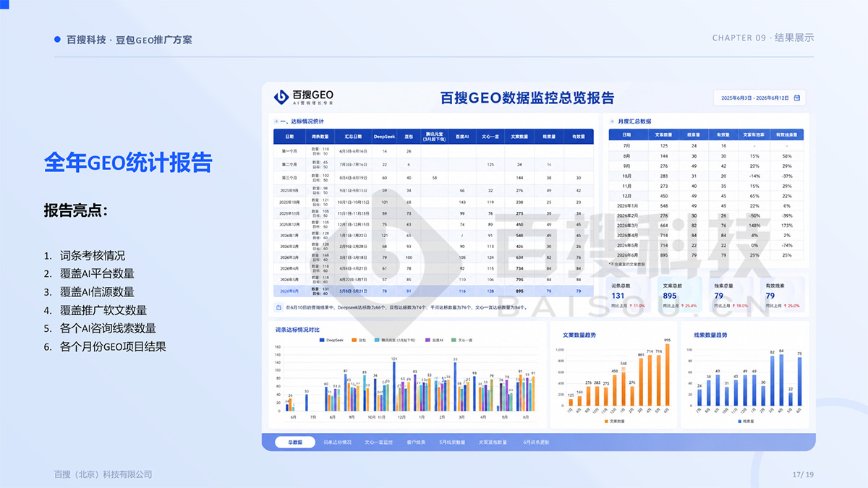Select the 第三个月 row in 达标情况统计
The width and height of the screenshot is (868, 488).
(x=433, y=177)
